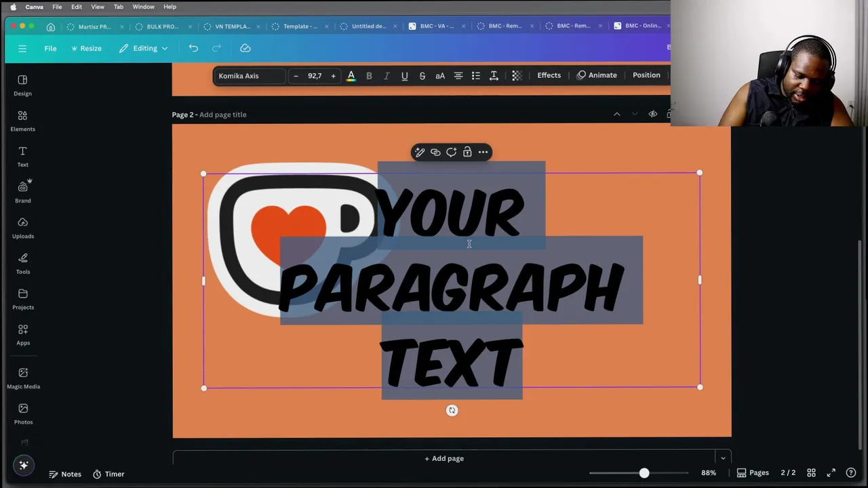Image resolution: width=868 pixels, height=488 pixels.
Task: Toggle bulleted list formatting
Action: click(476, 76)
